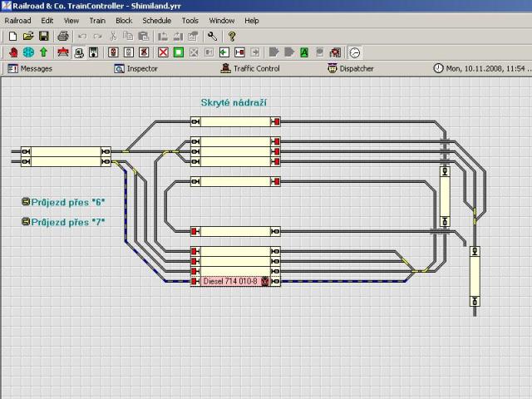This screenshot has width=532, height=399.
Task: Click the green square toolbar icon
Action: click(179, 52)
